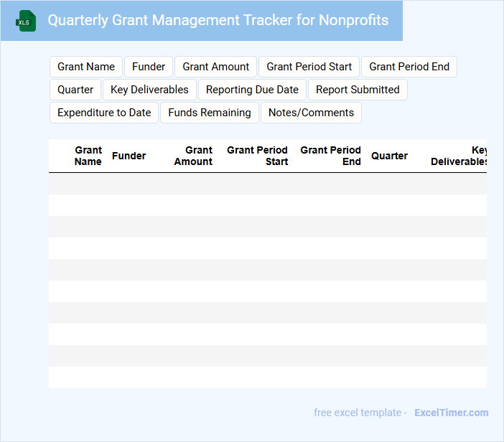The width and height of the screenshot is (504, 442).
Task: Choose the Grant Period Start tag
Action: pos(309,67)
